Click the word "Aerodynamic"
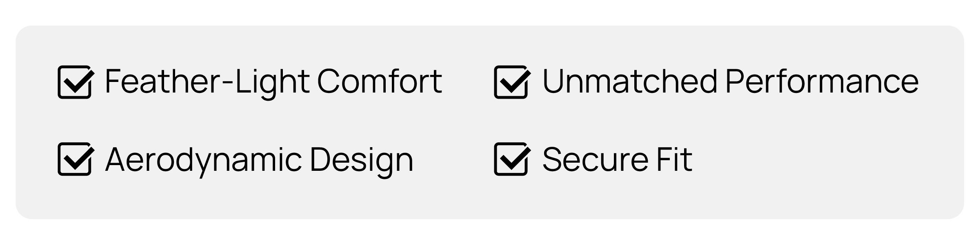The image size is (980, 245). (x=204, y=159)
